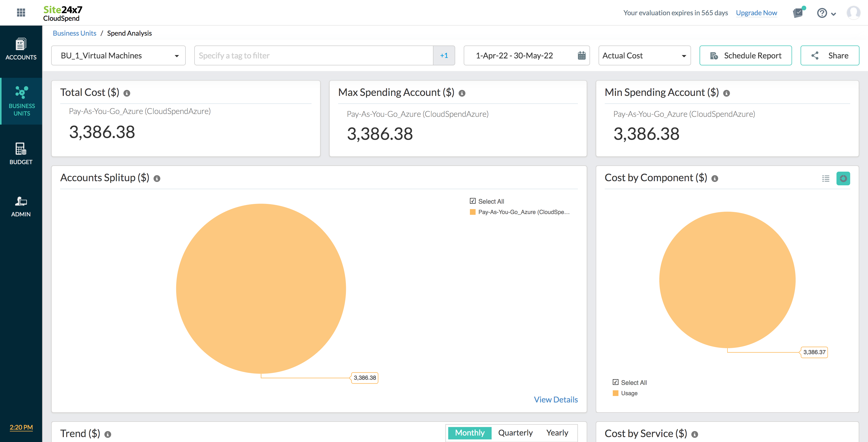Open the Accounts section in the sidebar

tap(21, 49)
